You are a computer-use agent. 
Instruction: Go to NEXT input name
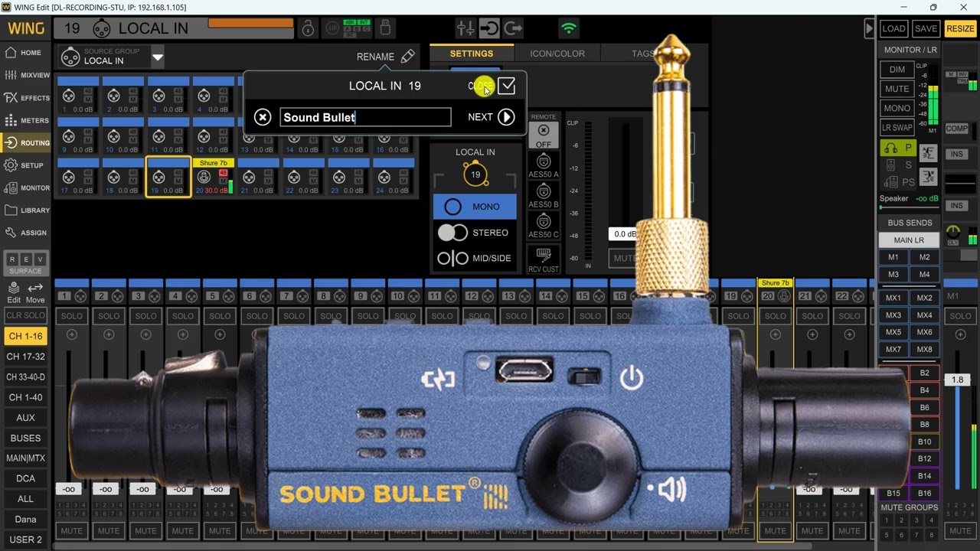click(492, 117)
